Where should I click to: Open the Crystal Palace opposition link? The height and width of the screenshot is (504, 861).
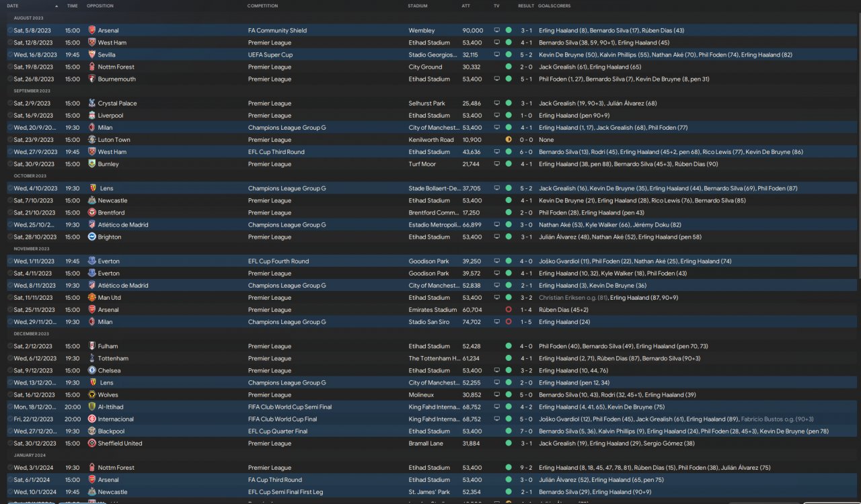click(x=118, y=103)
